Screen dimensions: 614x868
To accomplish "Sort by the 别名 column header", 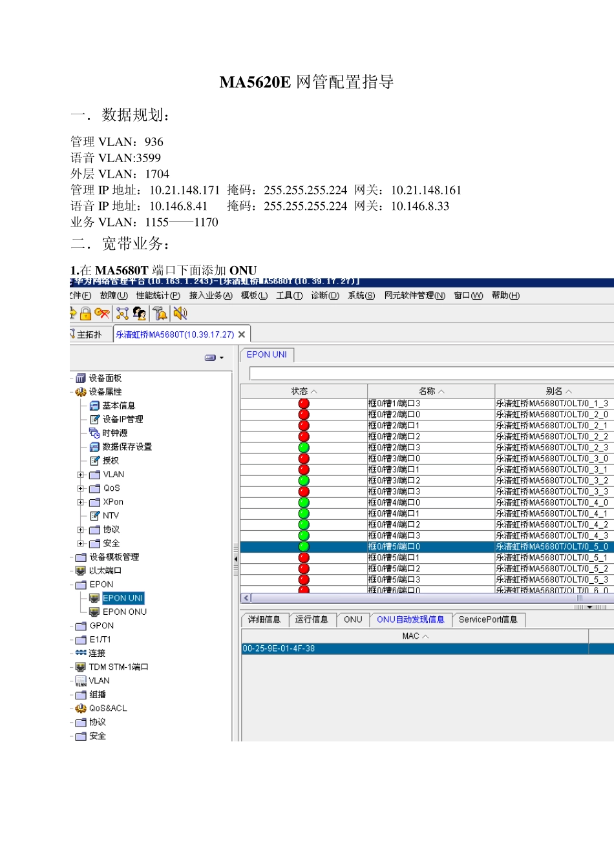I will 555,391.
